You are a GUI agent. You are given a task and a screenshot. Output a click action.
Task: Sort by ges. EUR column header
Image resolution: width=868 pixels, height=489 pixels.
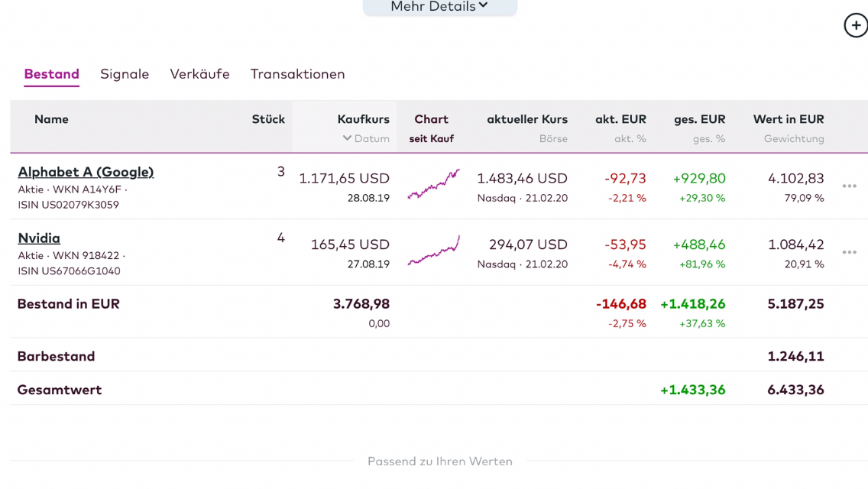pyautogui.click(x=699, y=119)
